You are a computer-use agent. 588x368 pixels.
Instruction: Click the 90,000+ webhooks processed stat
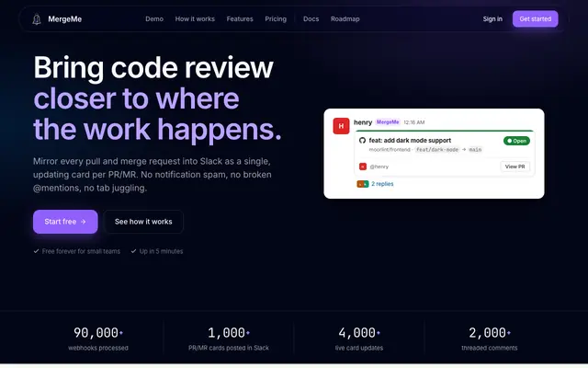coord(98,339)
